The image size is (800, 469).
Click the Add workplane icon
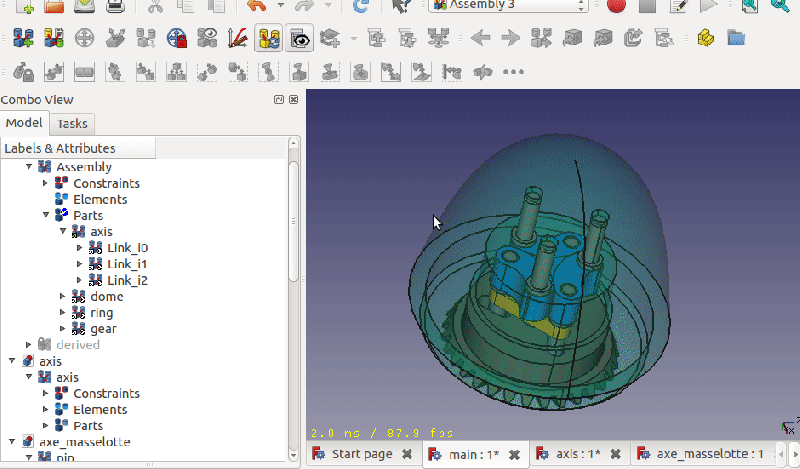tap(330, 38)
